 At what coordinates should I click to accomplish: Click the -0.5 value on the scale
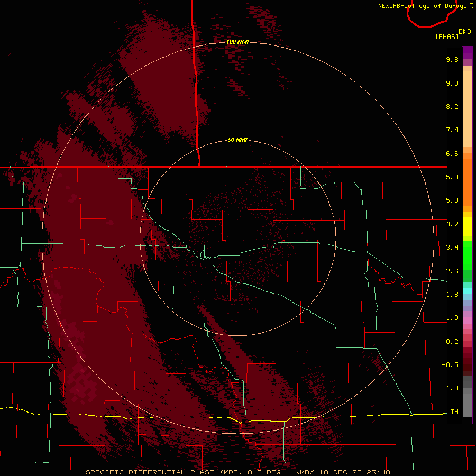pos(450,364)
